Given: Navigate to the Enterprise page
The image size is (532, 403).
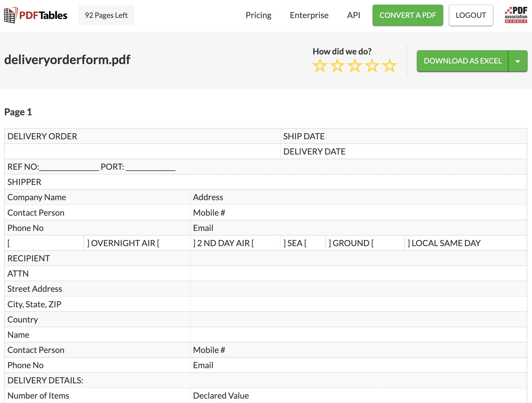Looking at the screenshot, I should [309, 15].
